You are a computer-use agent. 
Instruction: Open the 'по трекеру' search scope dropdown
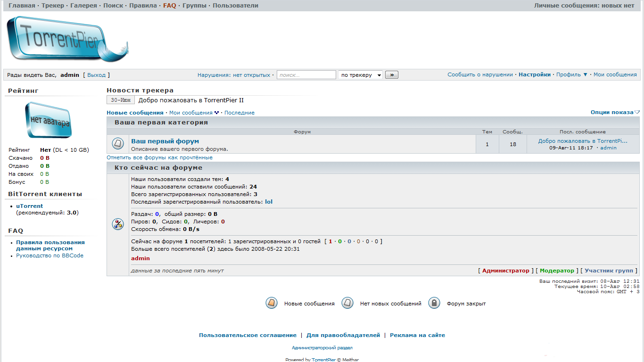360,75
